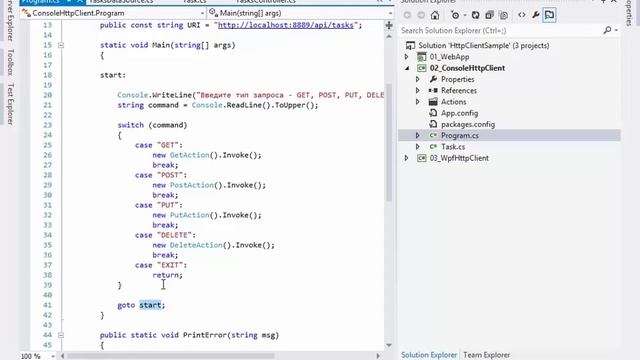Viewport: 640px width, 360px height.
Task: Click the Back arrow in Solution Explorer toolbar
Action: coord(407,15)
